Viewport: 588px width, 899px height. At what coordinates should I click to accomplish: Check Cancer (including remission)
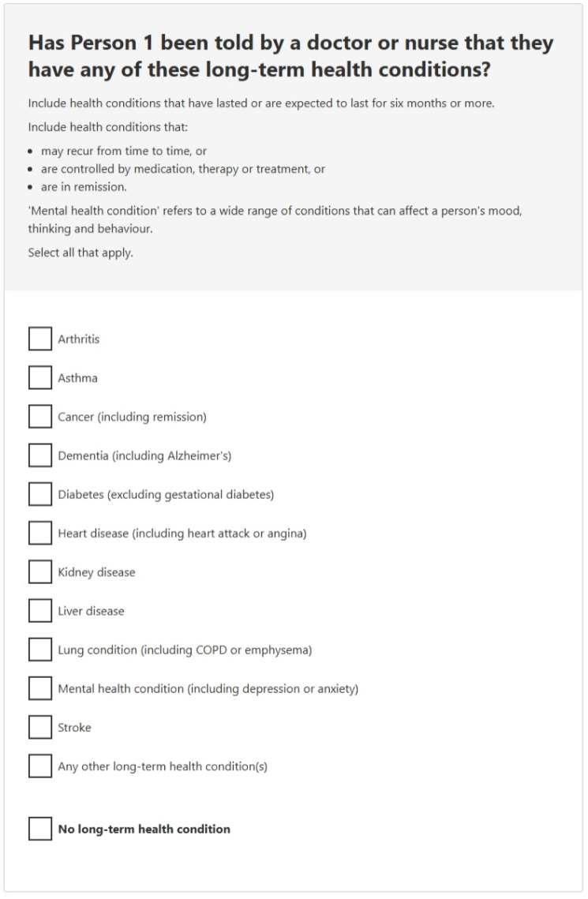click(x=39, y=416)
